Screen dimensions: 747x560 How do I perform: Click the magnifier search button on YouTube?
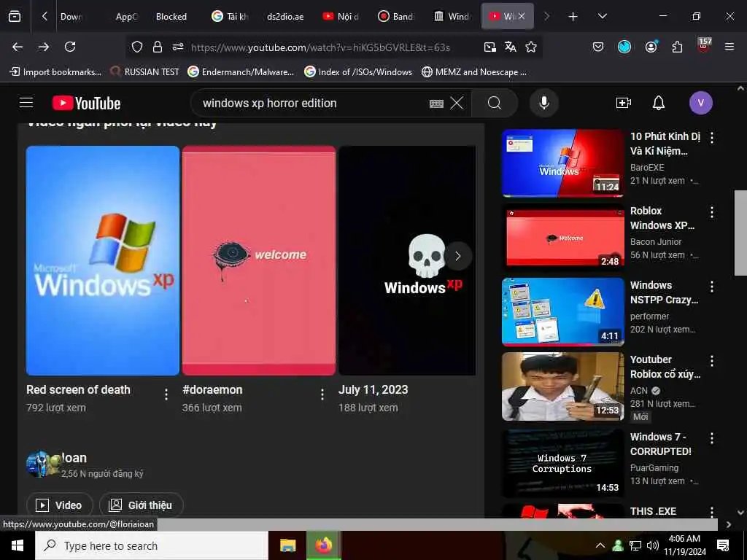tap(495, 103)
